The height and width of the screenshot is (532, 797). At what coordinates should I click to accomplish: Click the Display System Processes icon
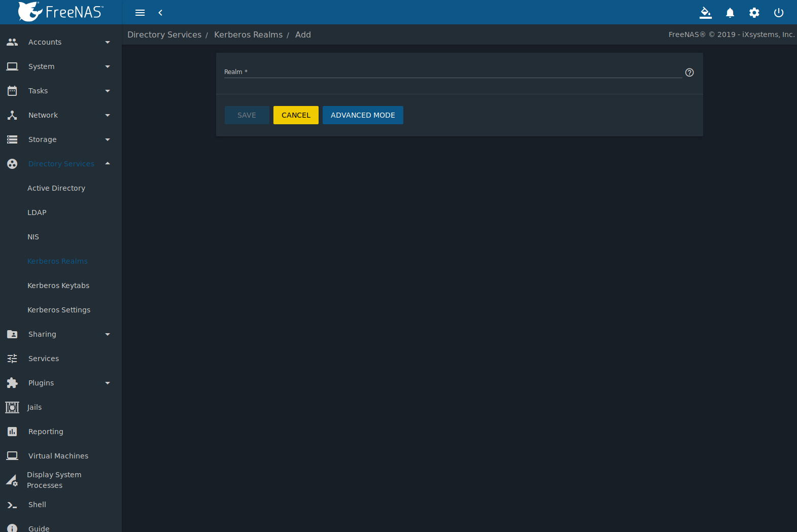(x=12, y=480)
